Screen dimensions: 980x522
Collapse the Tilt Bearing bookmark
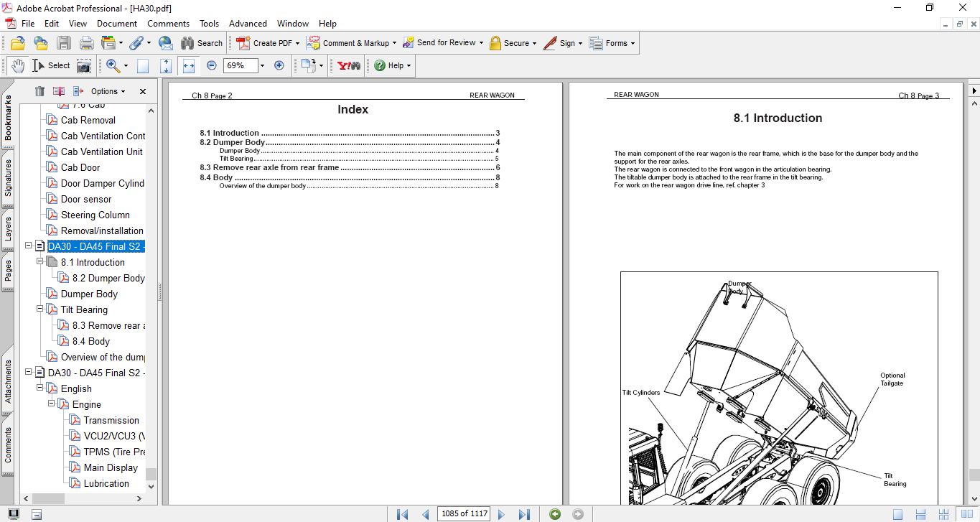pyautogui.click(x=40, y=309)
